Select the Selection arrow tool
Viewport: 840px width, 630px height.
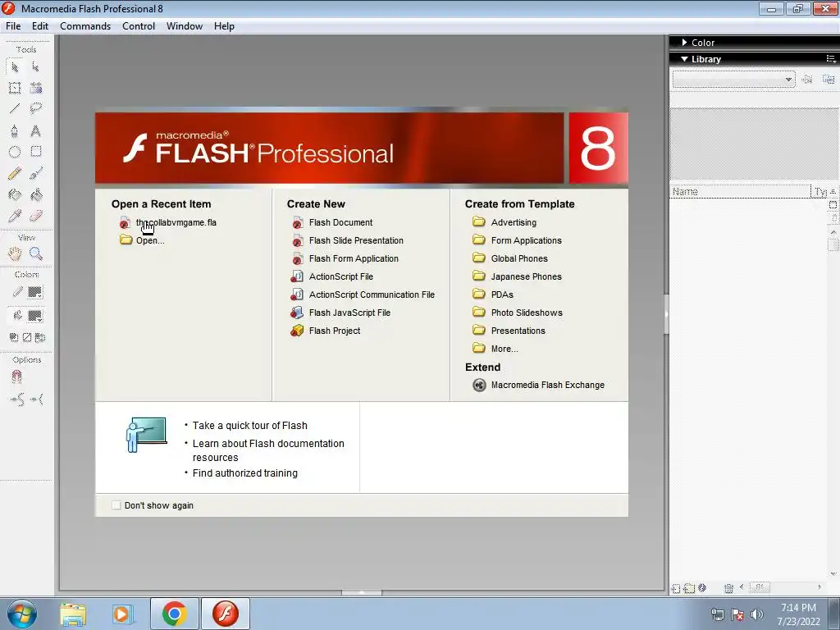click(x=15, y=67)
